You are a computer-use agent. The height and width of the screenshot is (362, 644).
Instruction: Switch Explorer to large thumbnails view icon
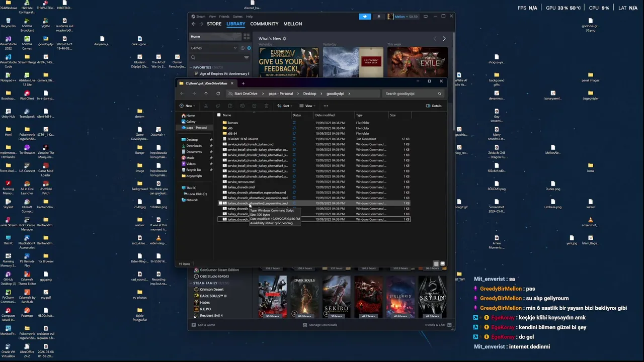pos(443,263)
